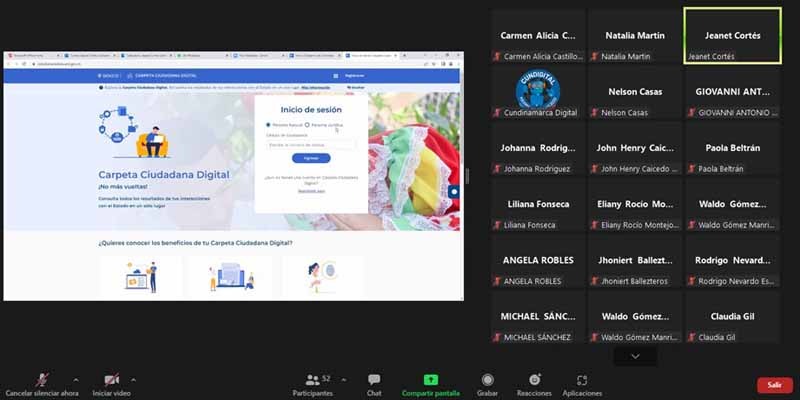This screenshot has height=400, width=800.
Task: Expand video options caret beside Iniciar video
Action: pyautogui.click(x=134, y=380)
